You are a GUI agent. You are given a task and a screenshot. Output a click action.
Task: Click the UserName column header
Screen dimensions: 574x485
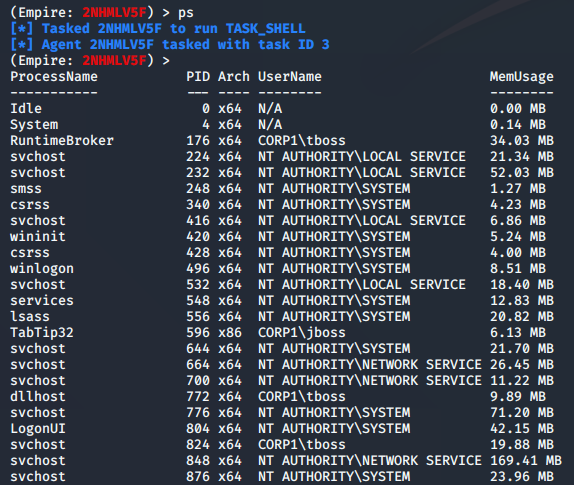click(x=290, y=77)
